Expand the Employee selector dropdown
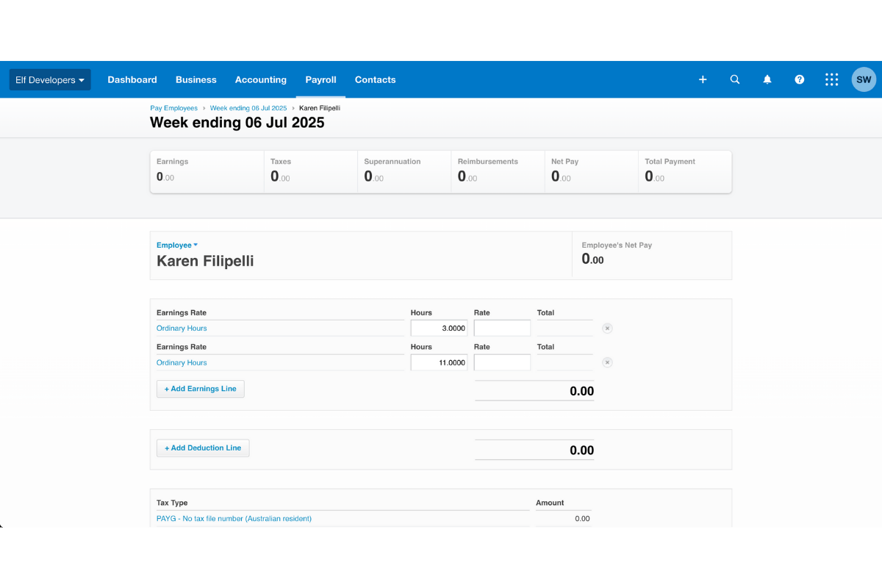 tap(176, 245)
